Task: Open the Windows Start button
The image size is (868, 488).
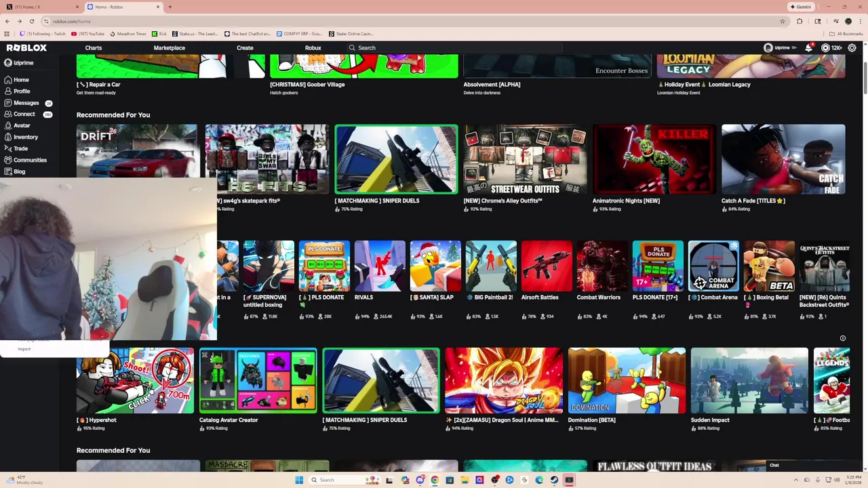Action: coord(299,480)
